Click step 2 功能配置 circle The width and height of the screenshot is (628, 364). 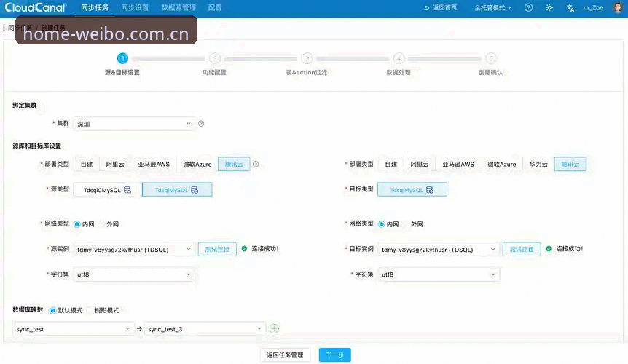[x=215, y=58]
